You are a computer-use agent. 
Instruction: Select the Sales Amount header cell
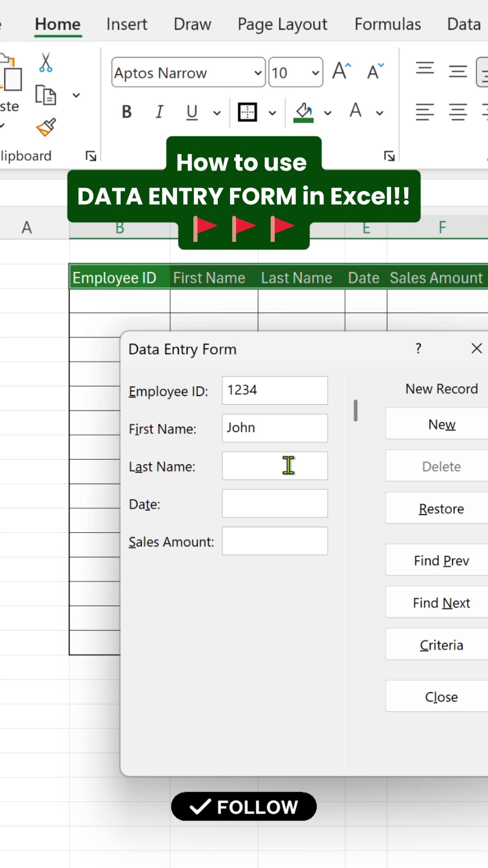coord(437,277)
